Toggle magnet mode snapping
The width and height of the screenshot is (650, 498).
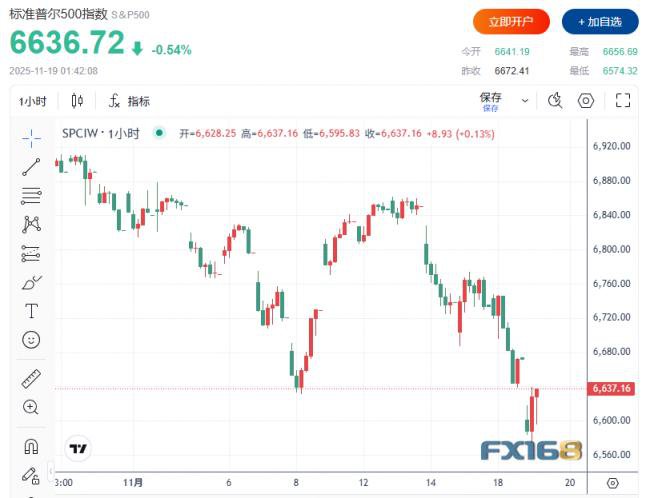[31, 446]
